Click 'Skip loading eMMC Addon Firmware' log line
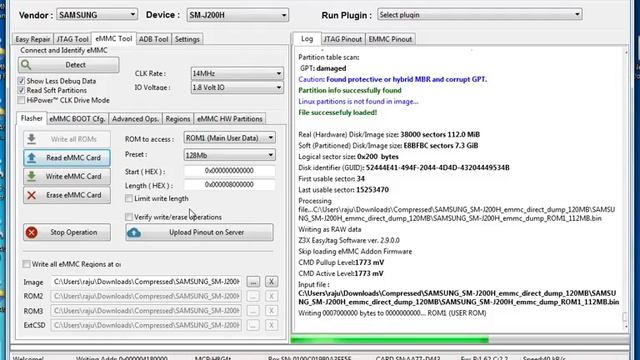640x360 pixels. click(x=355, y=251)
